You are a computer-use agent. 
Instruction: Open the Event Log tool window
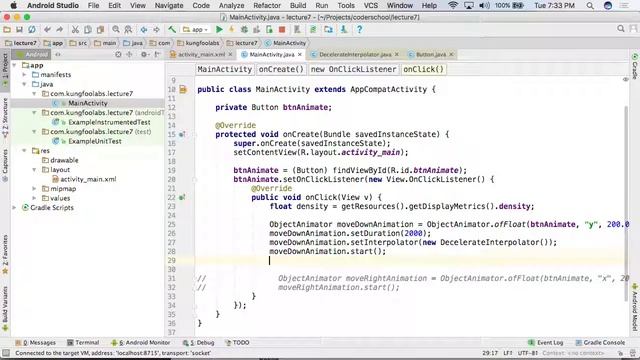coord(546,342)
